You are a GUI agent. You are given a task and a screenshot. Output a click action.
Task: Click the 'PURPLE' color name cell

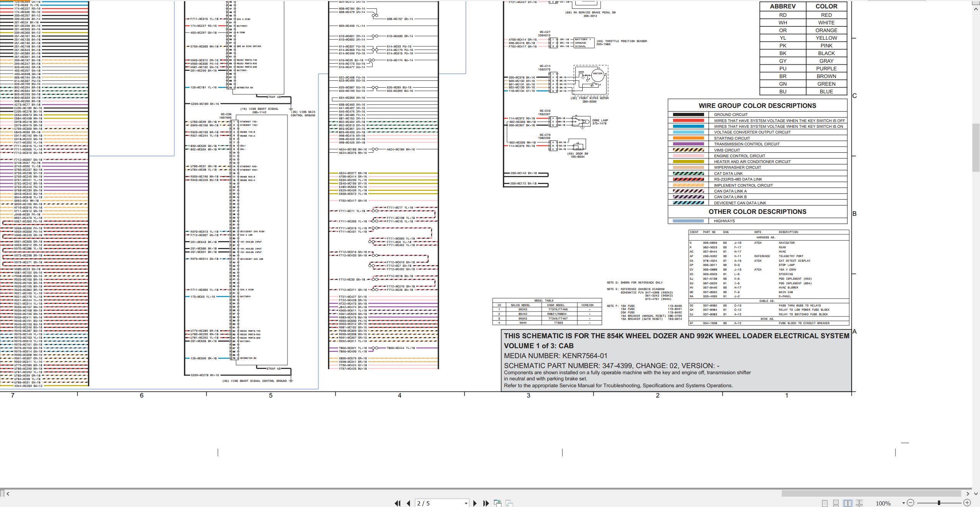coord(826,68)
